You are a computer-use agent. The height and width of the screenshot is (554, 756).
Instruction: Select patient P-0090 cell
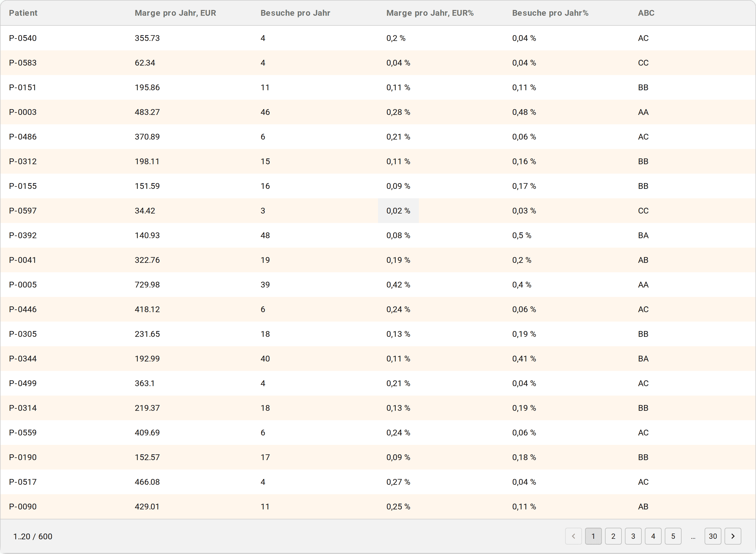tap(23, 506)
